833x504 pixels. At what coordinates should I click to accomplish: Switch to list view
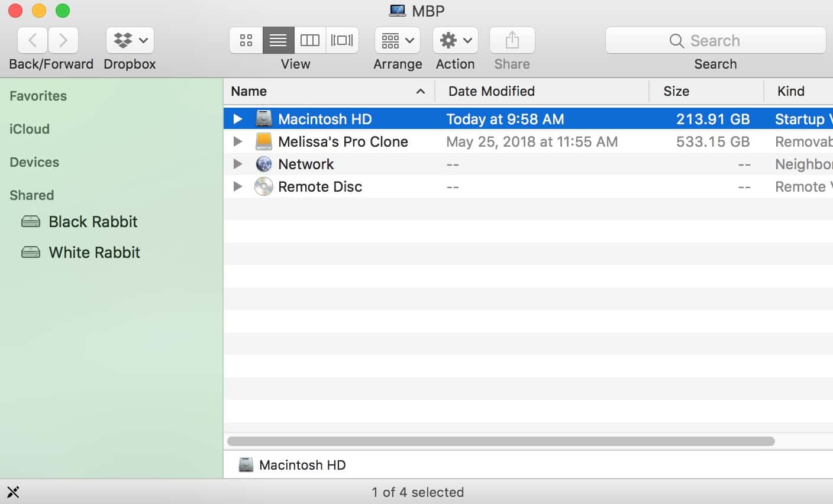click(278, 40)
